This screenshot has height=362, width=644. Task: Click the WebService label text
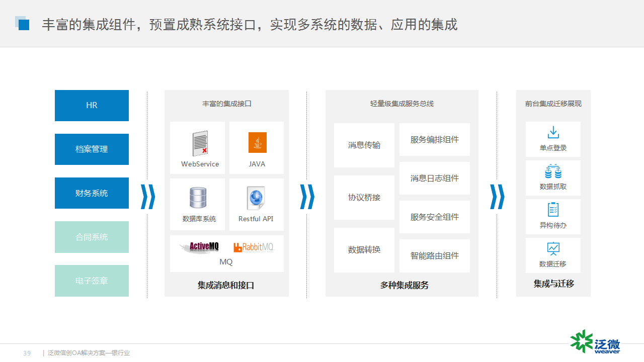(200, 164)
